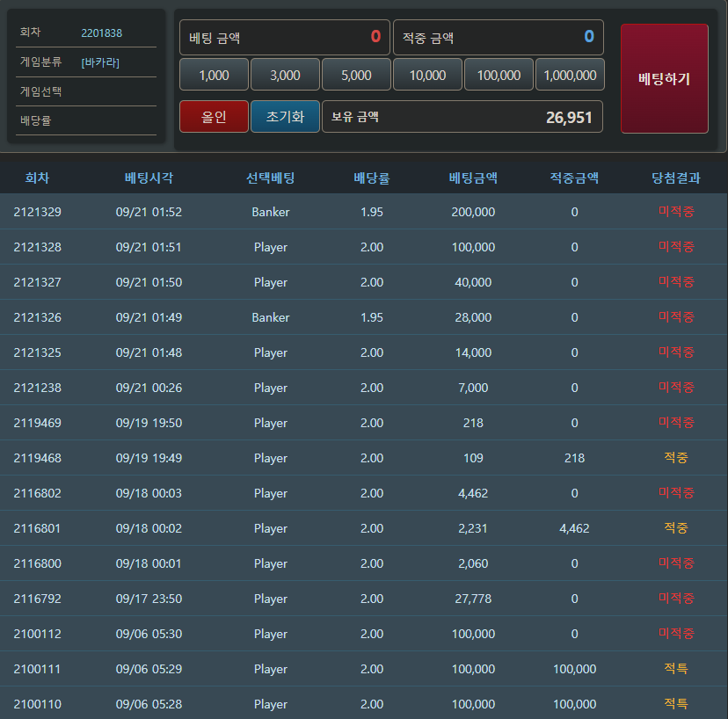The image size is (728, 719).
Task: Click the 베팅시각 column header
Action: click(149, 178)
